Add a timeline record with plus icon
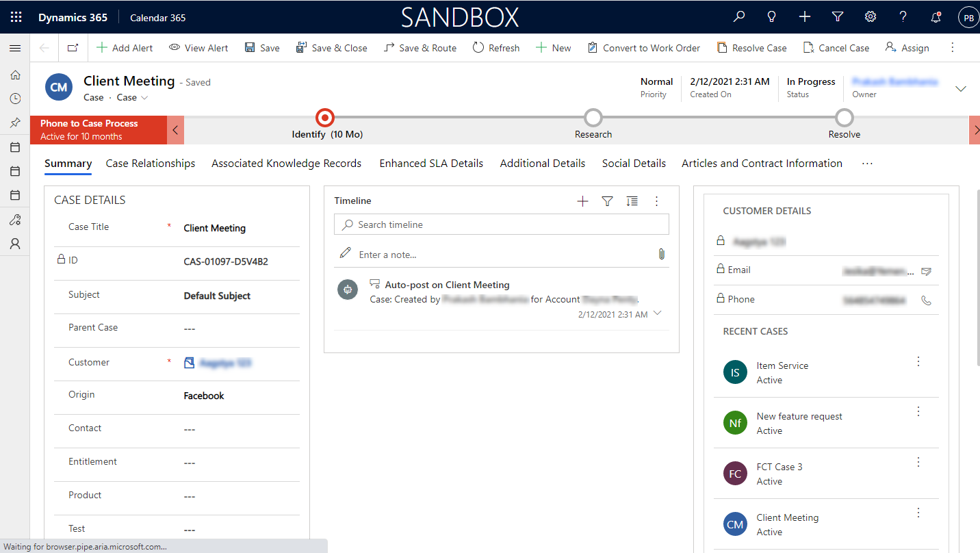 [x=582, y=201]
